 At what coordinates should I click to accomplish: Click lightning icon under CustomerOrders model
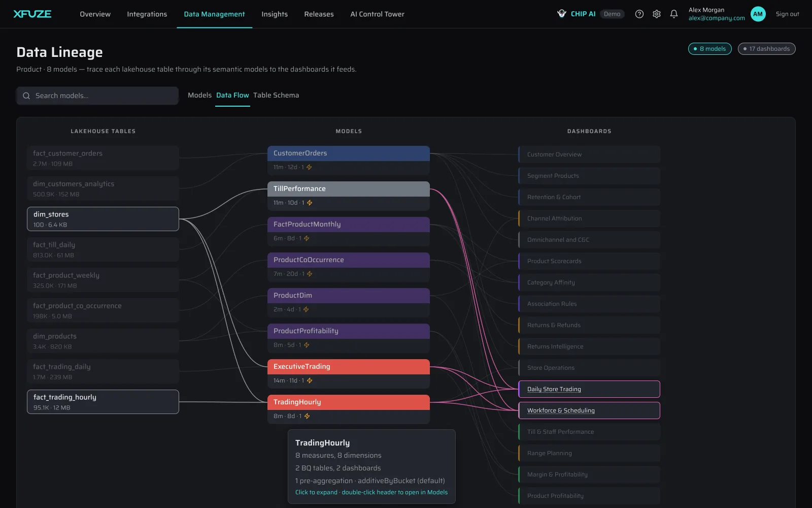309,167
